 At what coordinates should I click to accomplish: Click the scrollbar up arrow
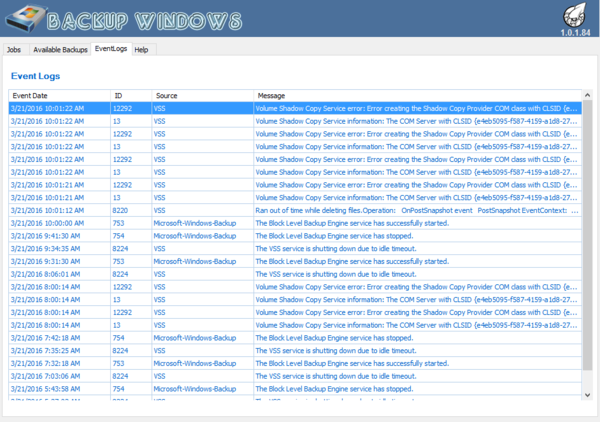coord(587,95)
